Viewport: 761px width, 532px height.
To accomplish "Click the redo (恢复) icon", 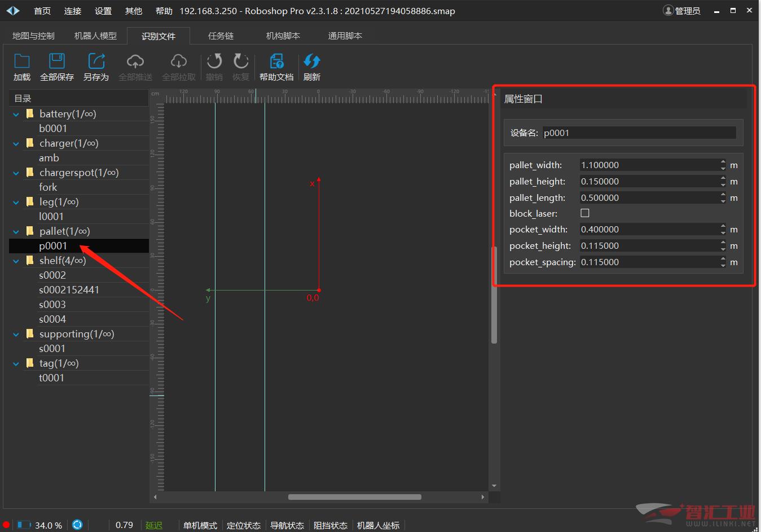I will pyautogui.click(x=241, y=61).
